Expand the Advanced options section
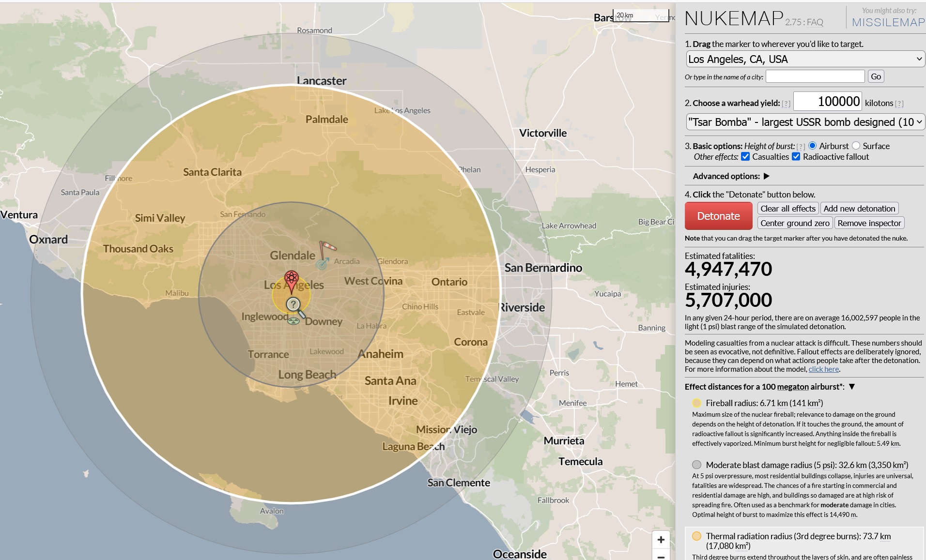Screen dimensions: 926x560 tap(767, 176)
